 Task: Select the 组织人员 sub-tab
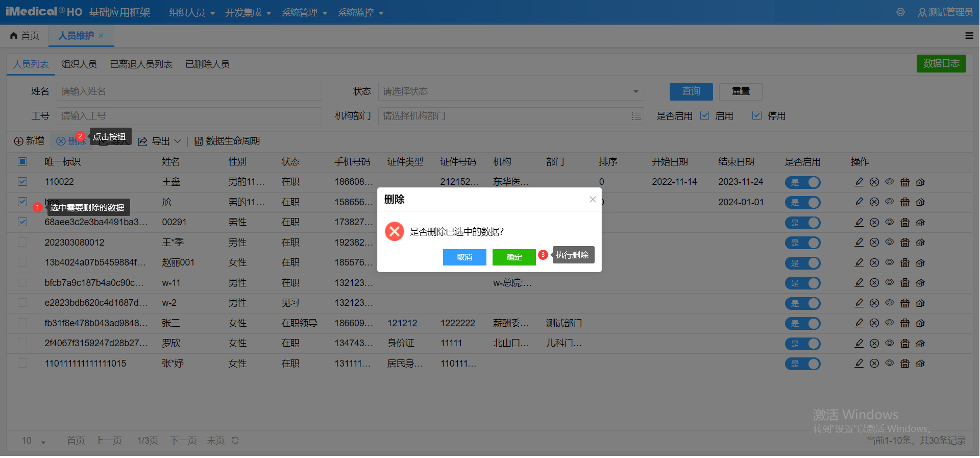(79, 64)
